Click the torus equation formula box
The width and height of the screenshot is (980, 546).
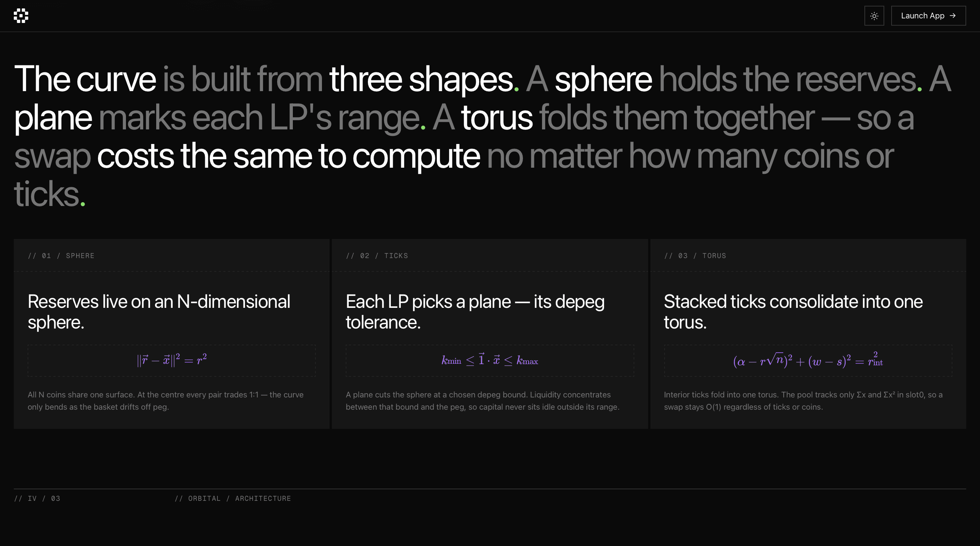(x=808, y=361)
